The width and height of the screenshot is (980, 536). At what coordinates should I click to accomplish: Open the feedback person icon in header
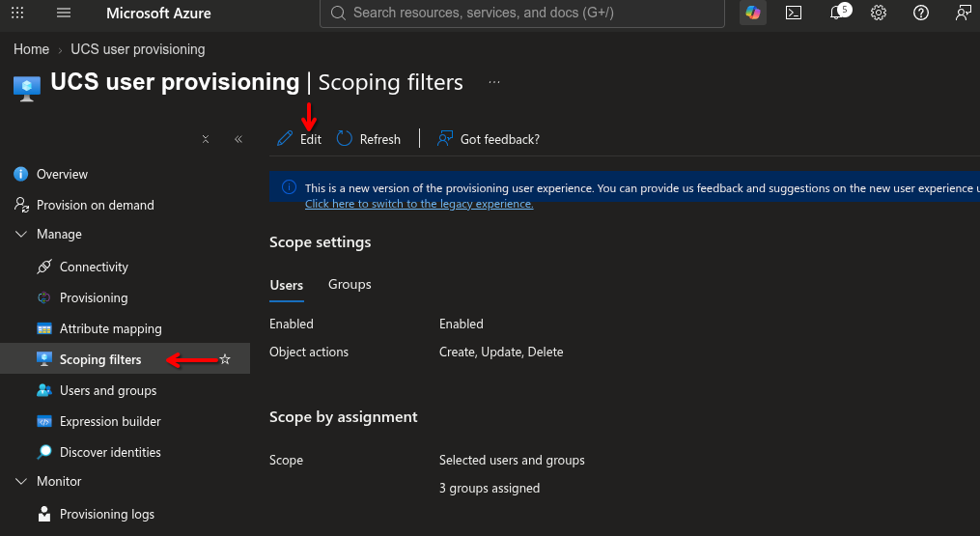click(x=964, y=13)
